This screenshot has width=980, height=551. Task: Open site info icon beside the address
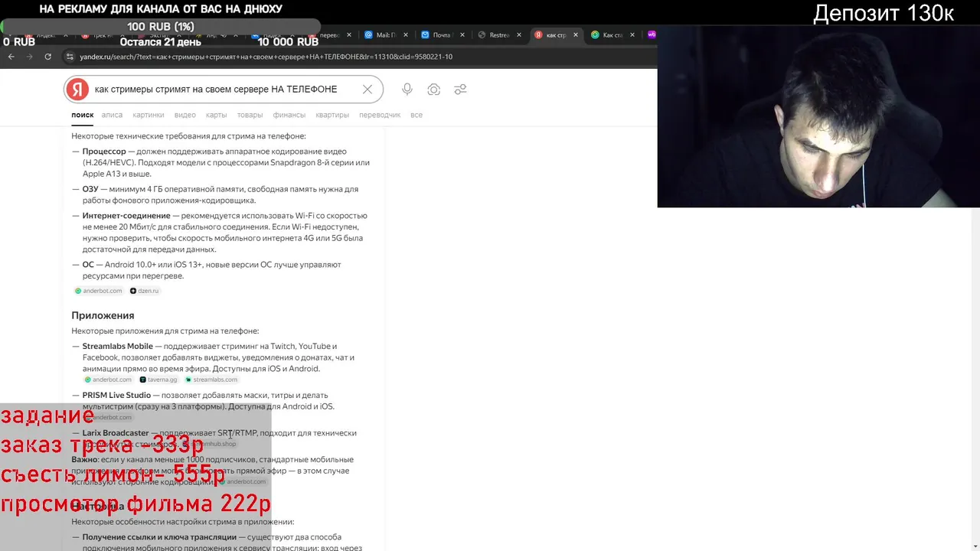click(70, 57)
